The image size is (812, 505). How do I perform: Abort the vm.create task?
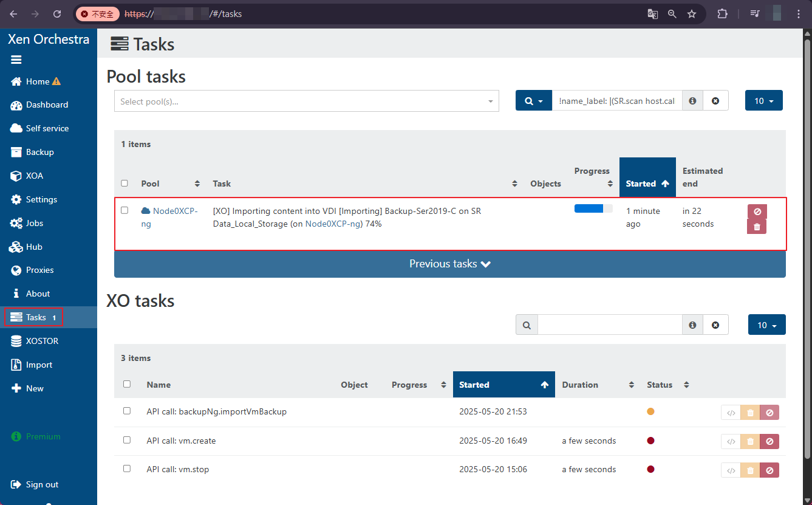pos(769,441)
